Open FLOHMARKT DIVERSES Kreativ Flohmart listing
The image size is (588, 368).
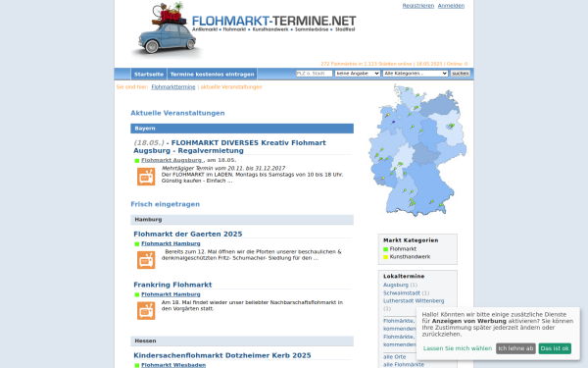tap(229, 147)
